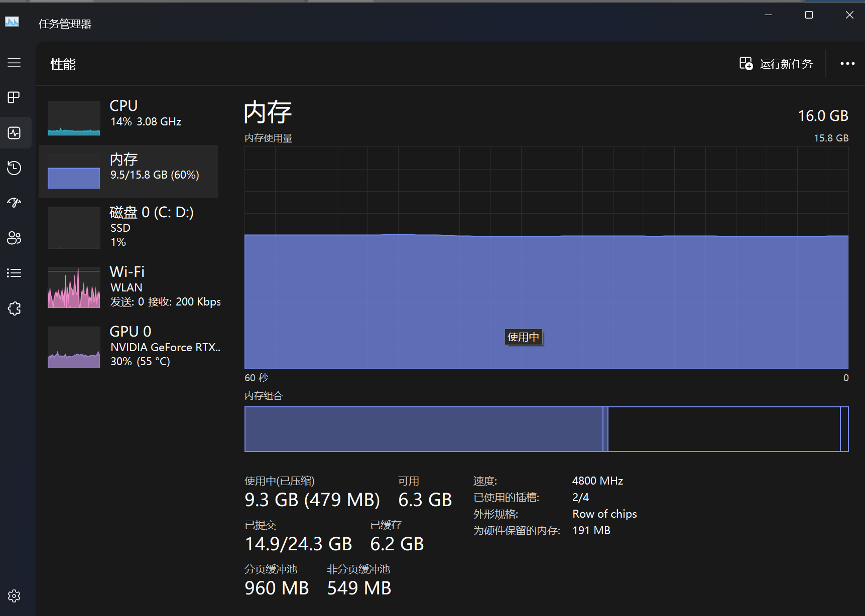This screenshot has height=616, width=865.
Task: Open the three-dot more options menu
Action: pos(847,64)
